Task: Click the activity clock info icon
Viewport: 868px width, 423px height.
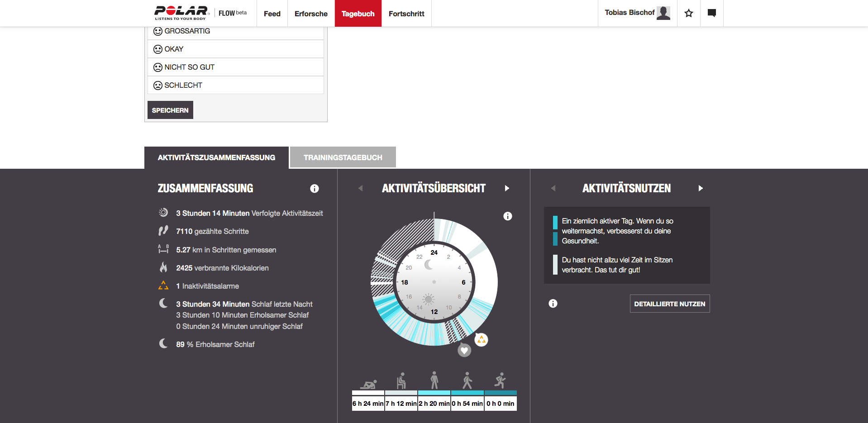Action: 507,216
